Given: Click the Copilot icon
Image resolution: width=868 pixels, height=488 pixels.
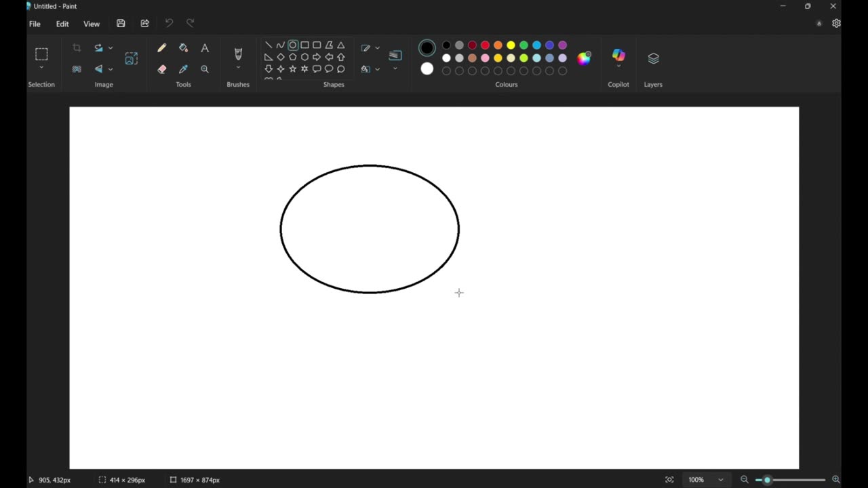Looking at the screenshot, I should tap(618, 54).
